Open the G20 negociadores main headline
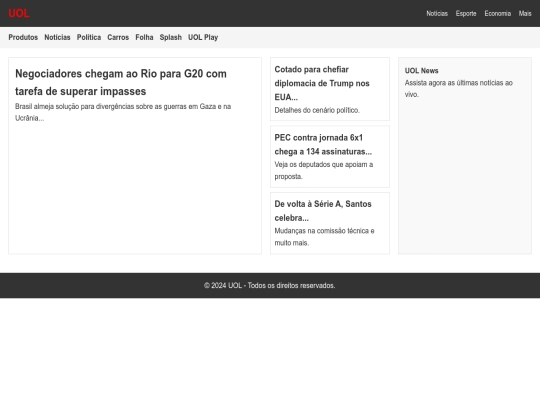This screenshot has height=405, width=540. 121,82
